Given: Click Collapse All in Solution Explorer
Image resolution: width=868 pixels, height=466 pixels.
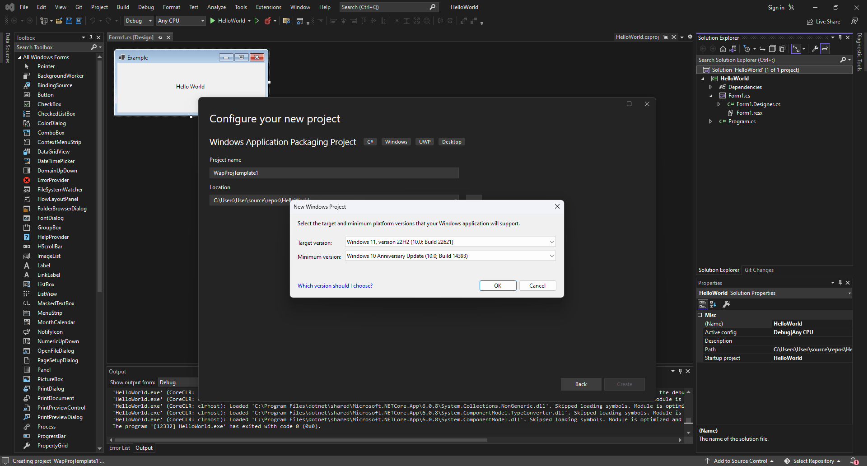Looking at the screenshot, I should 772,49.
